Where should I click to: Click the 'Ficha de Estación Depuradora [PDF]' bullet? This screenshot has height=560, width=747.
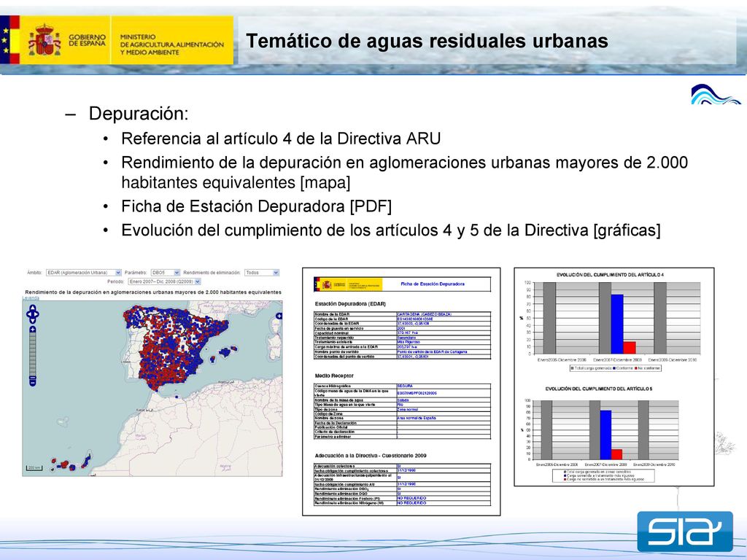tap(256, 206)
